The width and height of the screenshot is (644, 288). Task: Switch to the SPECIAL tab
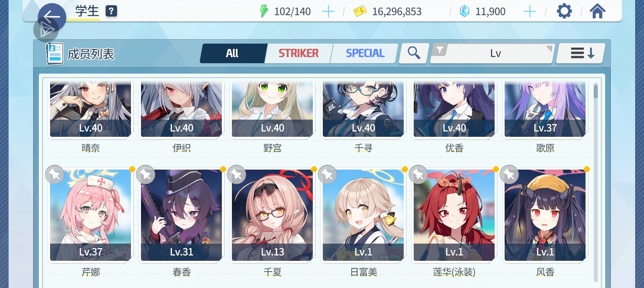pos(365,53)
